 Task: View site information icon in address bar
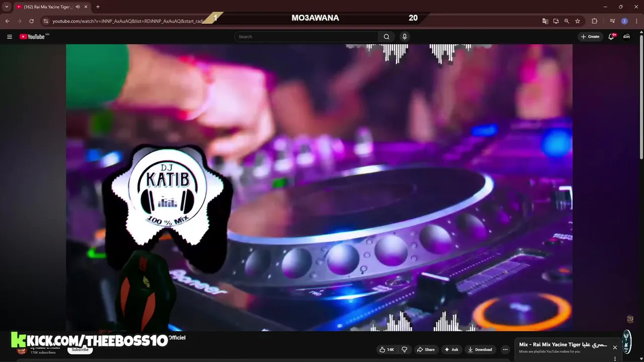coord(46,21)
